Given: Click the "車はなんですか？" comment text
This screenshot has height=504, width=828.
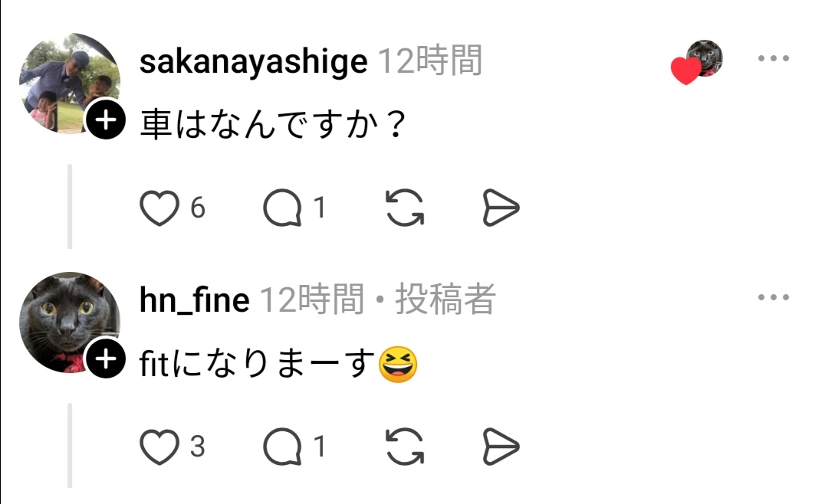Looking at the screenshot, I should (x=272, y=123).
